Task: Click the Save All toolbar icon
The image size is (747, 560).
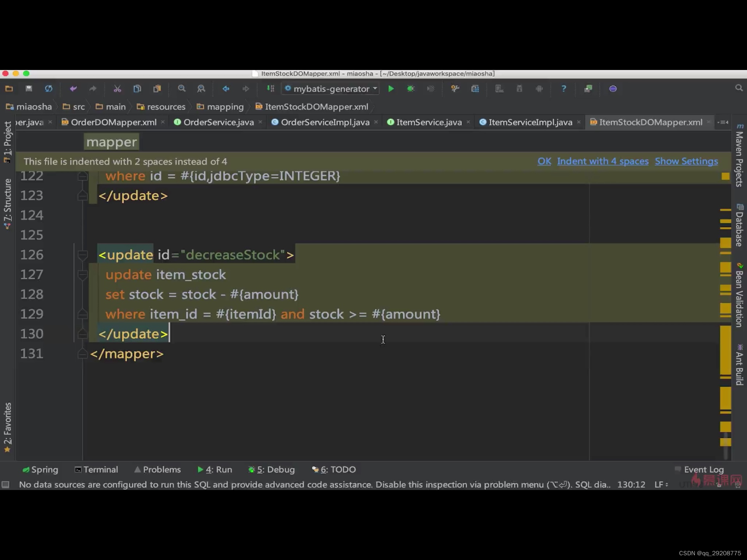Action: click(29, 89)
